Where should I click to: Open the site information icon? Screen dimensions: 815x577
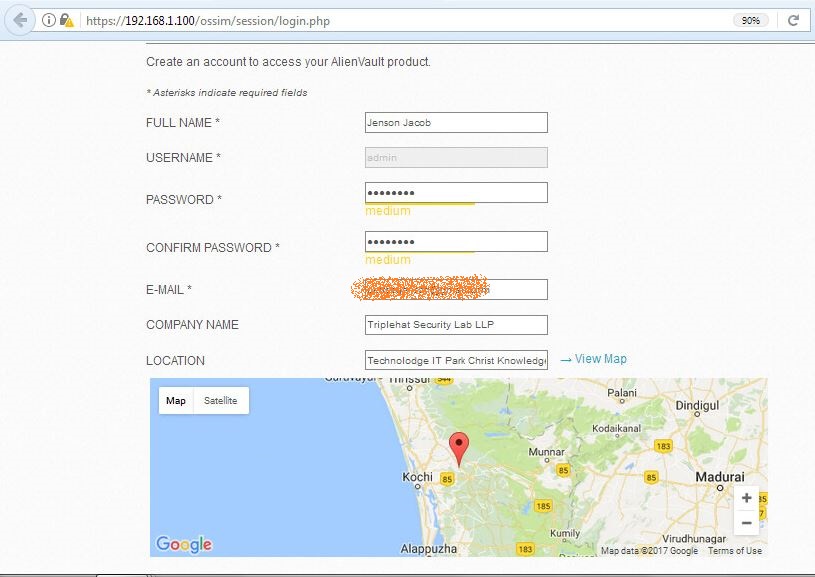click(48, 20)
